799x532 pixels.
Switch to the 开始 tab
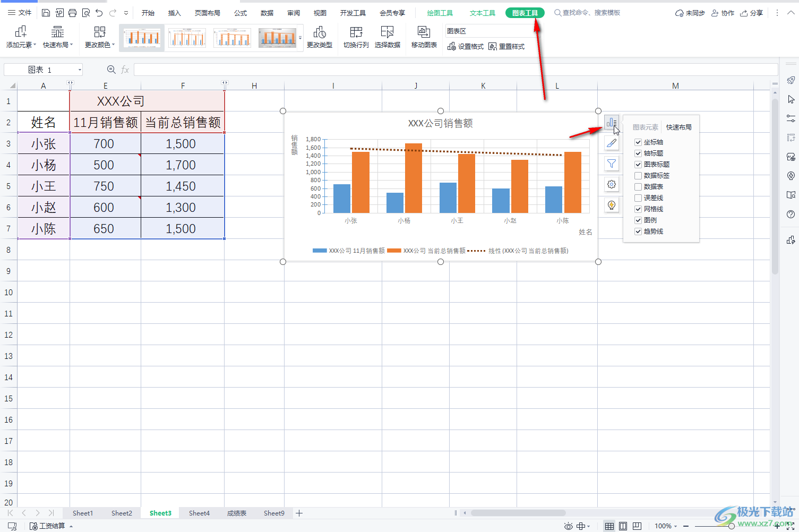148,13
